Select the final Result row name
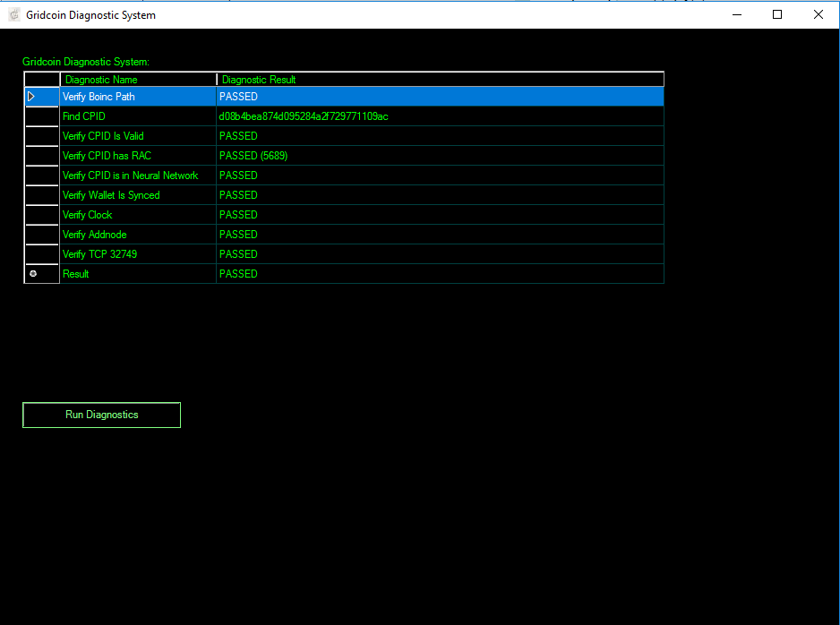The height and width of the screenshot is (625, 840). tap(138, 274)
